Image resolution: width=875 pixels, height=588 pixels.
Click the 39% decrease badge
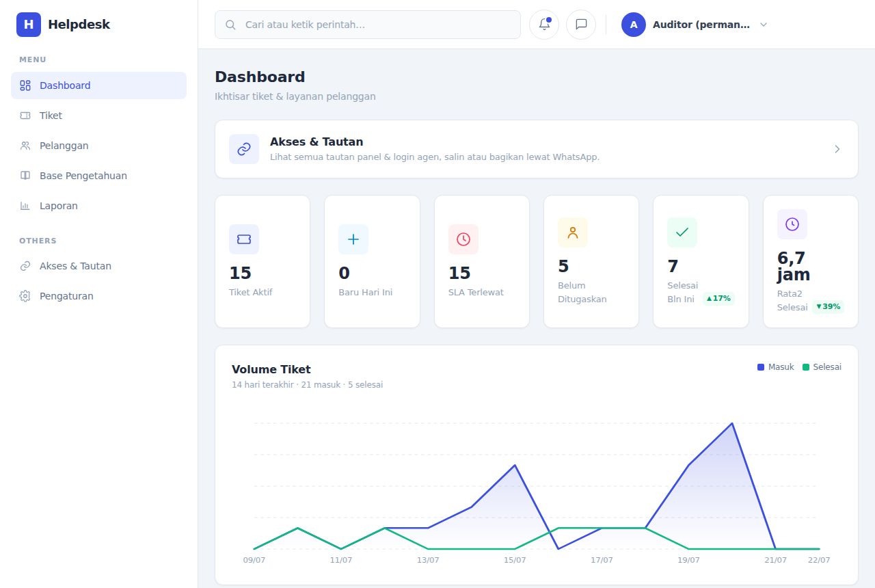(x=828, y=306)
